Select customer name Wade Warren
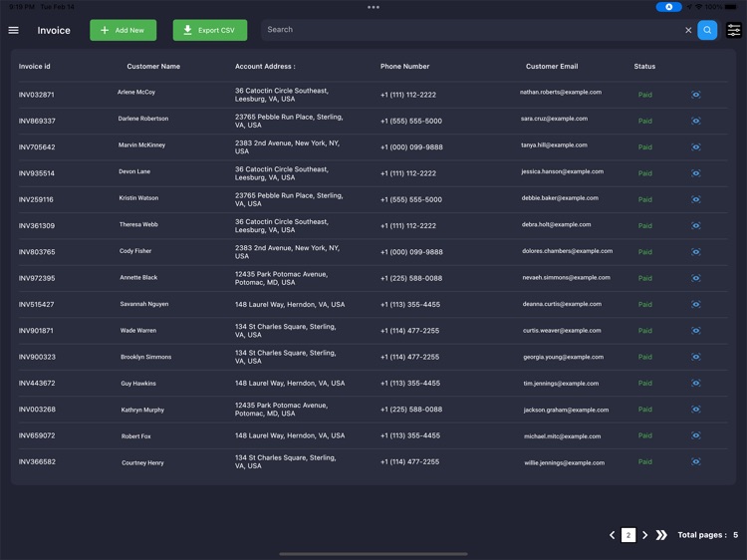The width and height of the screenshot is (747, 560). click(138, 330)
